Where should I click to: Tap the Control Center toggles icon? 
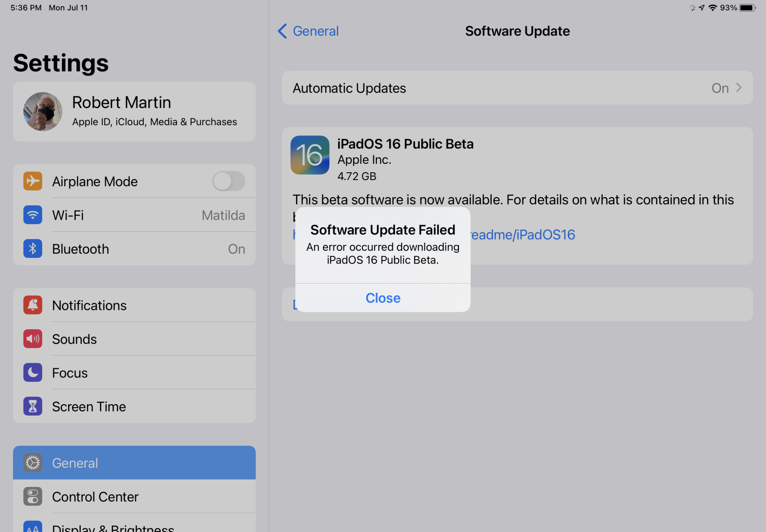pos(33,496)
